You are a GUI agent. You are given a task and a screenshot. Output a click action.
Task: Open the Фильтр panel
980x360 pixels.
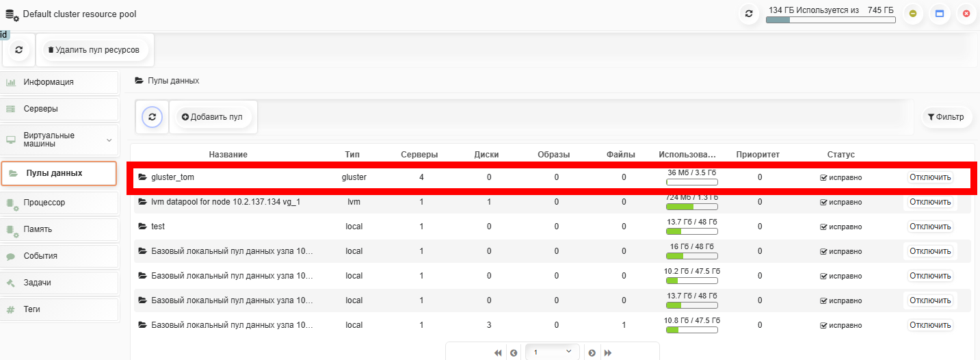point(946,117)
